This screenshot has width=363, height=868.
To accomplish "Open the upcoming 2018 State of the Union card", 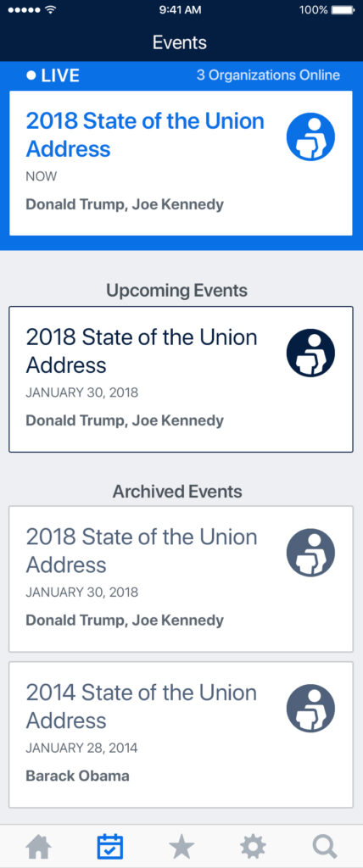I will click(181, 379).
